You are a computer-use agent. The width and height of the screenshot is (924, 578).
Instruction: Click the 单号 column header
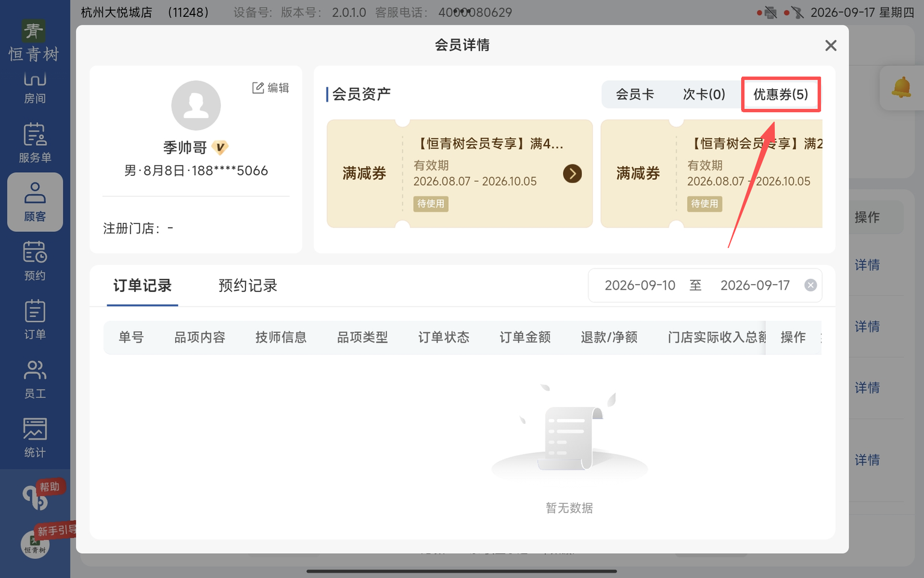(131, 337)
